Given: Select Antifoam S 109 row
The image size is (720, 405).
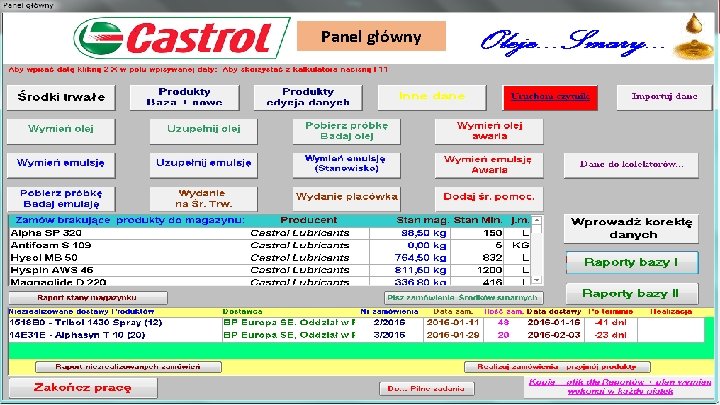Looking at the screenshot, I should 270,246.
